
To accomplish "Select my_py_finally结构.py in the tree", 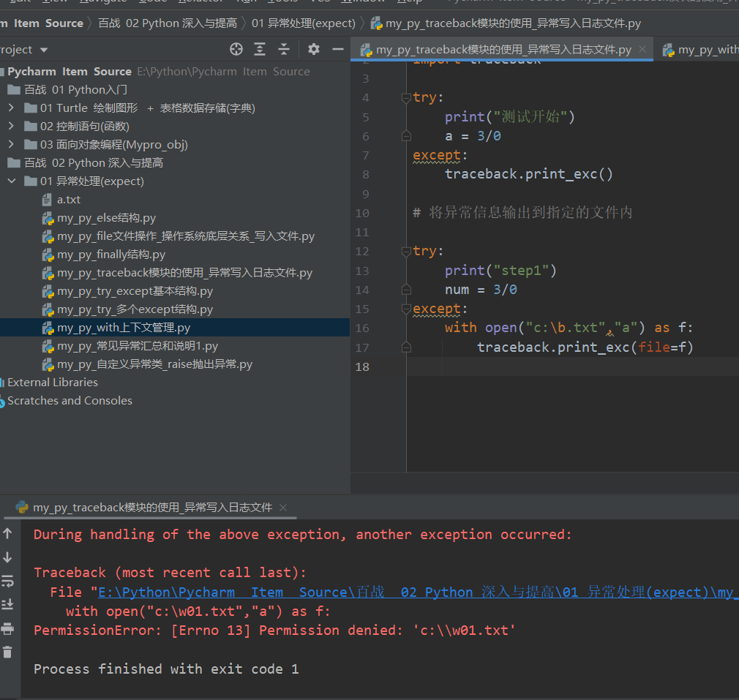I will tap(110, 255).
